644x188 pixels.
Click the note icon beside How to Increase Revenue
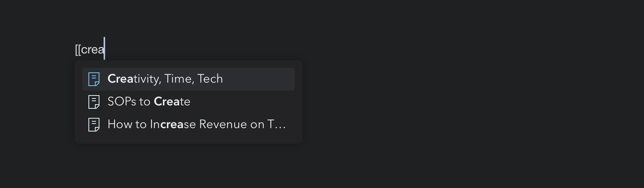(x=94, y=125)
